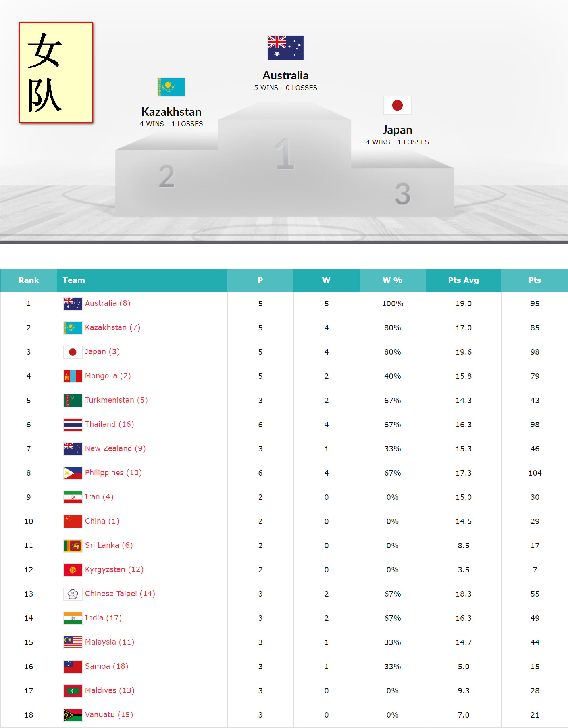The height and width of the screenshot is (728, 568).
Task: Click the 19.6 points average for Japan
Action: click(x=464, y=352)
